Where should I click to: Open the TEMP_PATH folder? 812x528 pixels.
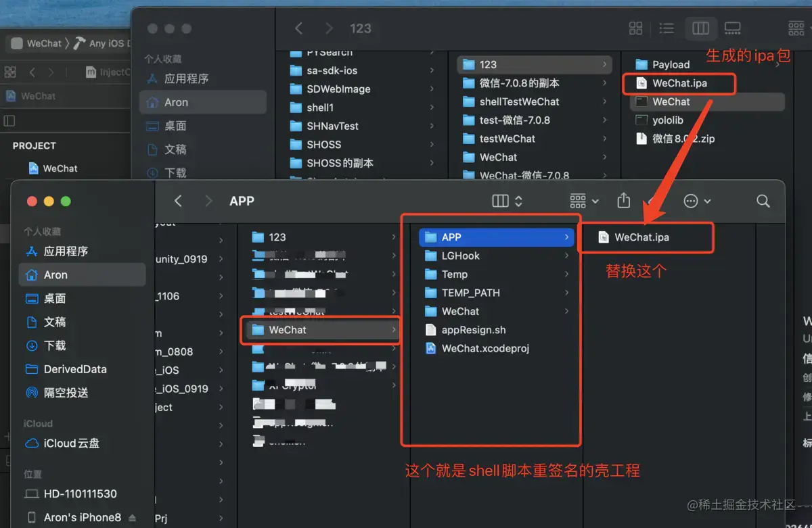point(496,293)
